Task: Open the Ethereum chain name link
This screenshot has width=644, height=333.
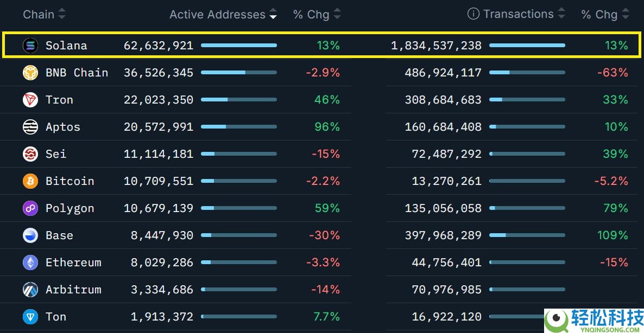Action: tap(73, 262)
